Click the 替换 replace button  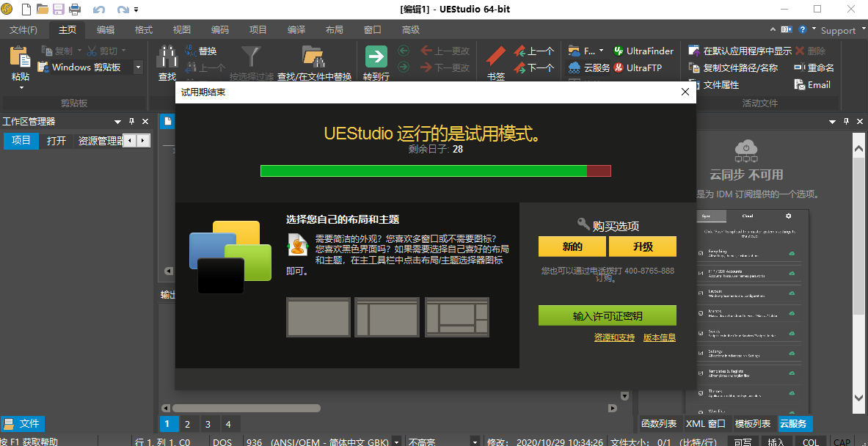pyautogui.click(x=200, y=51)
